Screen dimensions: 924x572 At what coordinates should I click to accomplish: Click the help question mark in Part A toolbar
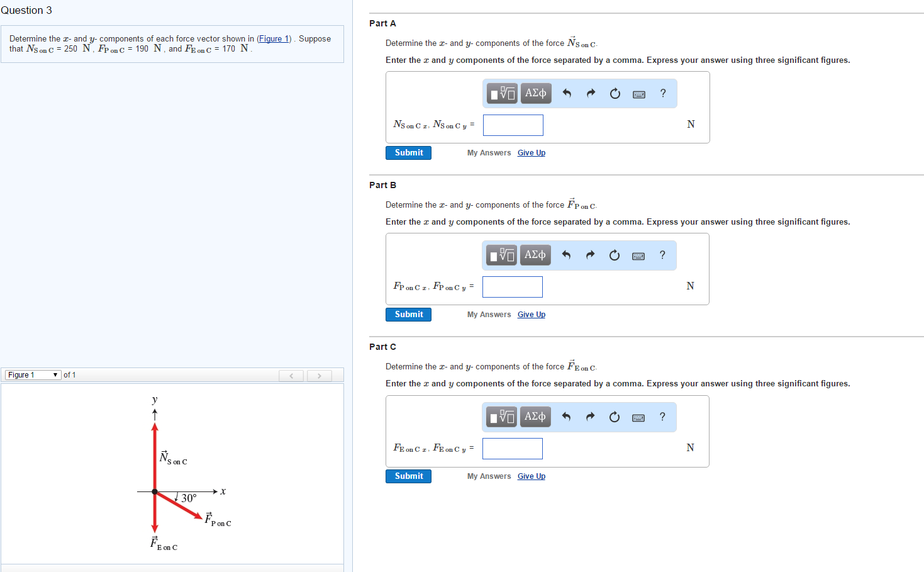(663, 93)
